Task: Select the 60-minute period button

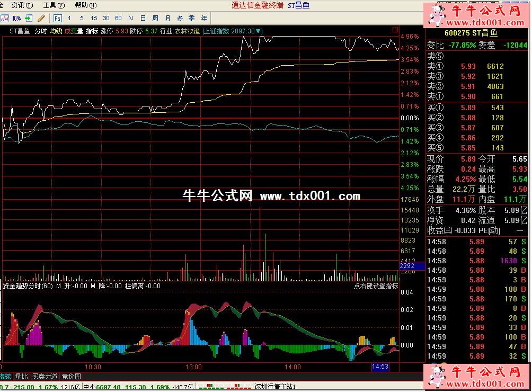Action: 118,19
